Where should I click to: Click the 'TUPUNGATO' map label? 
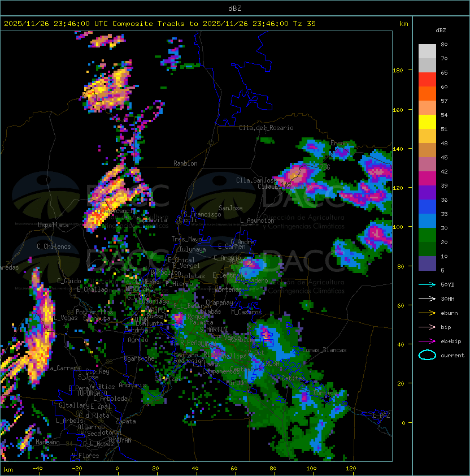click(92, 393)
